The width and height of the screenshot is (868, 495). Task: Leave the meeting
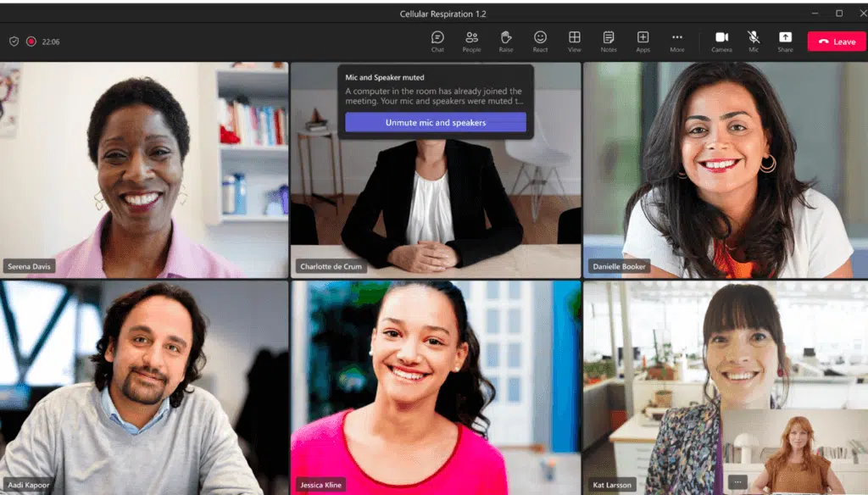(837, 42)
